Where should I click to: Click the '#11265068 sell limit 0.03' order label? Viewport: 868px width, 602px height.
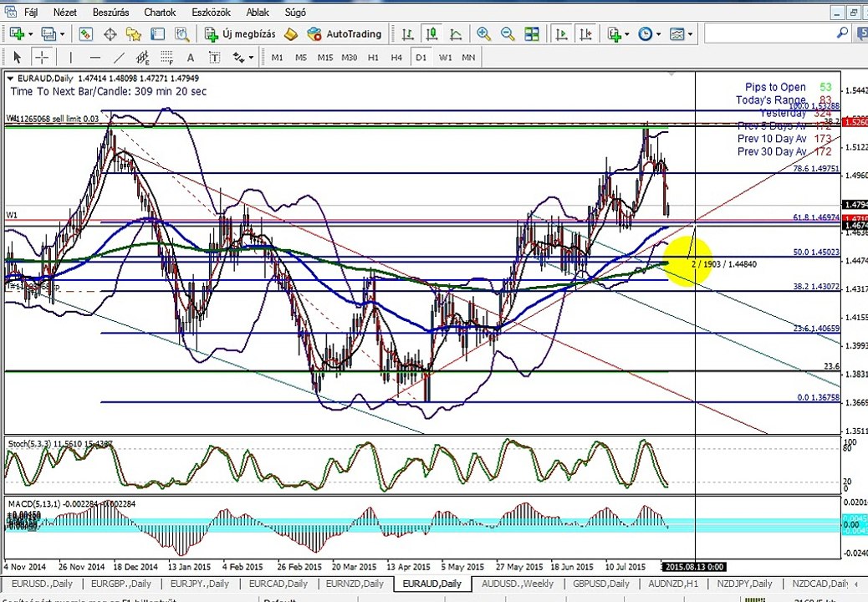(54, 119)
